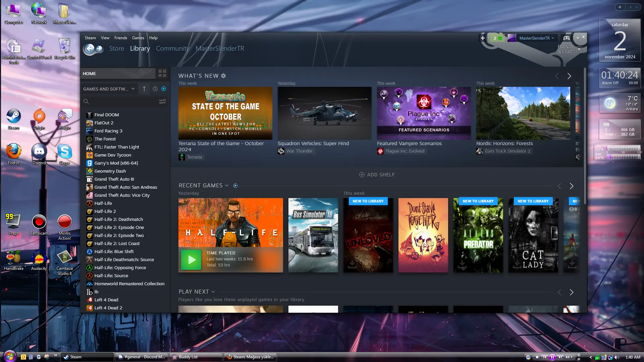Select the Fraps desktop icon
The width and height of the screenshot is (644, 362).
[13, 225]
